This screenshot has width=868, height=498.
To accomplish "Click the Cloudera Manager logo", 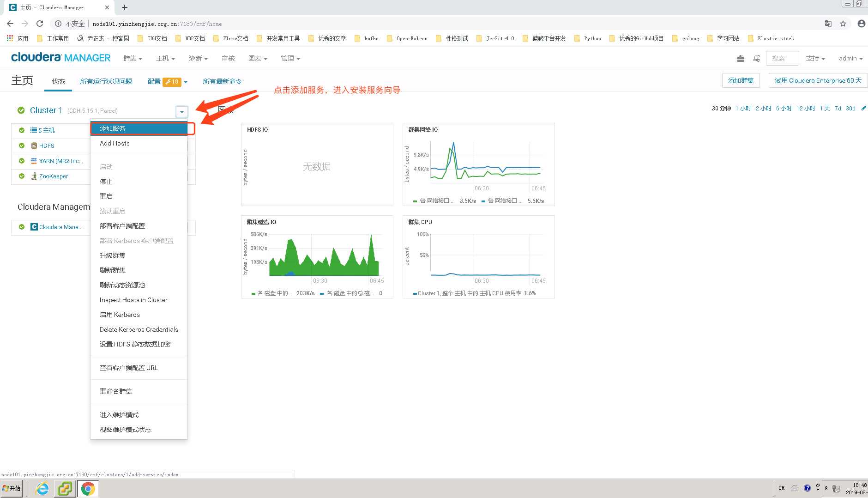I will click(x=60, y=58).
